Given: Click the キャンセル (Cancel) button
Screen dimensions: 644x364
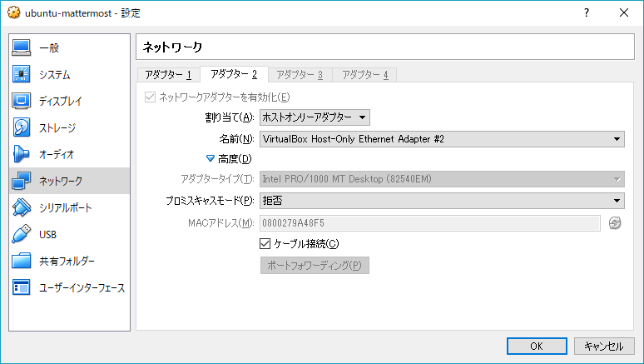Looking at the screenshot, I should point(604,346).
